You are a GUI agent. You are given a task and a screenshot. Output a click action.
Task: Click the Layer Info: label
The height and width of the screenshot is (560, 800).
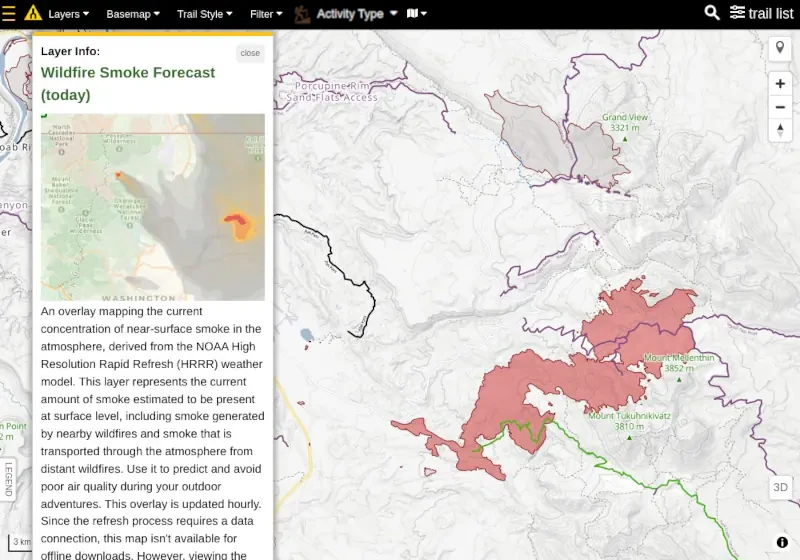click(x=70, y=51)
